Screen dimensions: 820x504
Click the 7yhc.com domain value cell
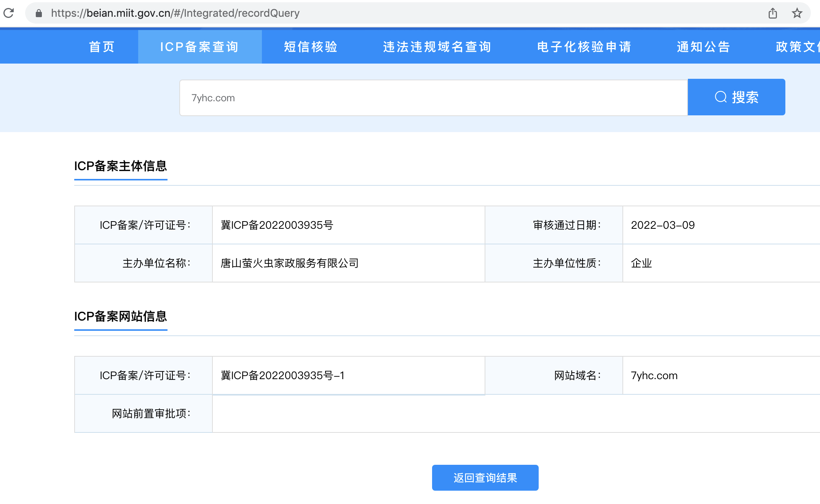coord(654,376)
